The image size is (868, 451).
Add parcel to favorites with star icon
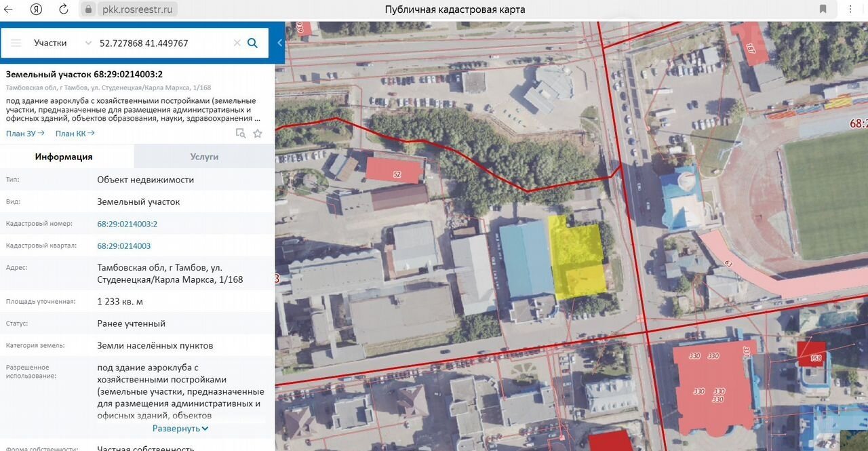pos(258,134)
